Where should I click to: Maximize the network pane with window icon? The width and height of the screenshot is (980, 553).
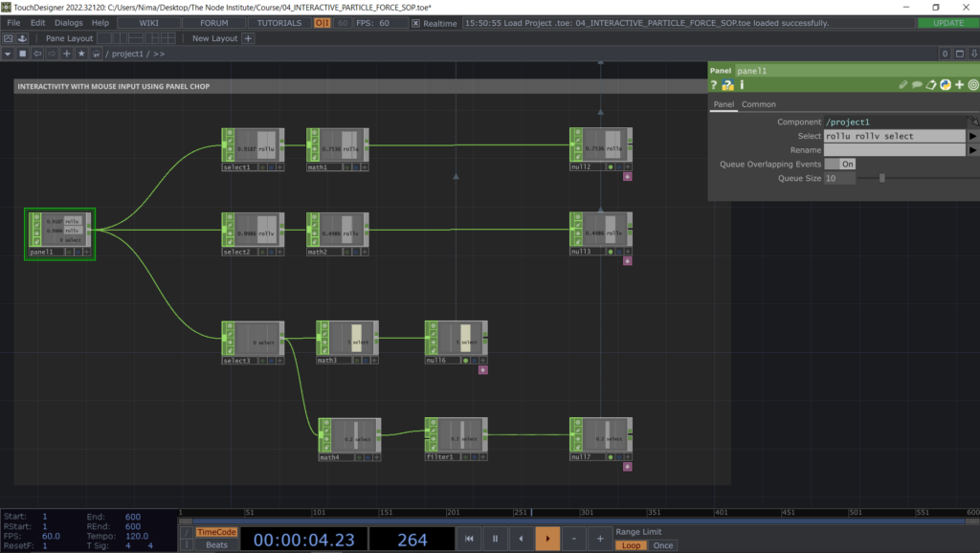click(960, 54)
